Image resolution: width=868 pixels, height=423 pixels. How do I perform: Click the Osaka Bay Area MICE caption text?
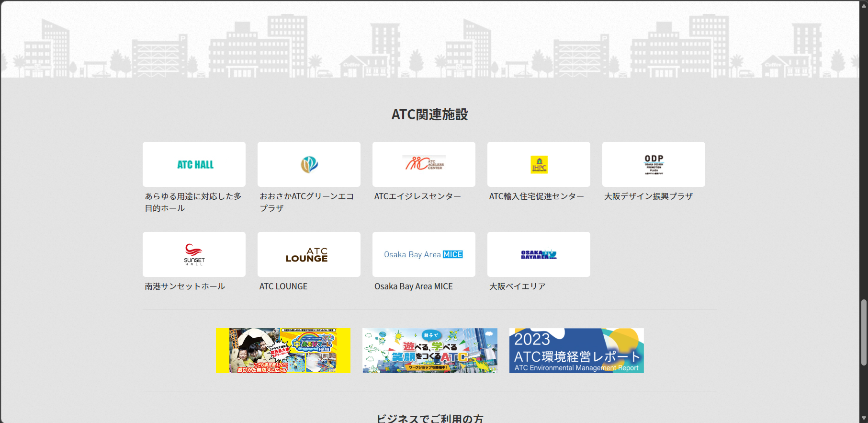pyautogui.click(x=414, y=286)
